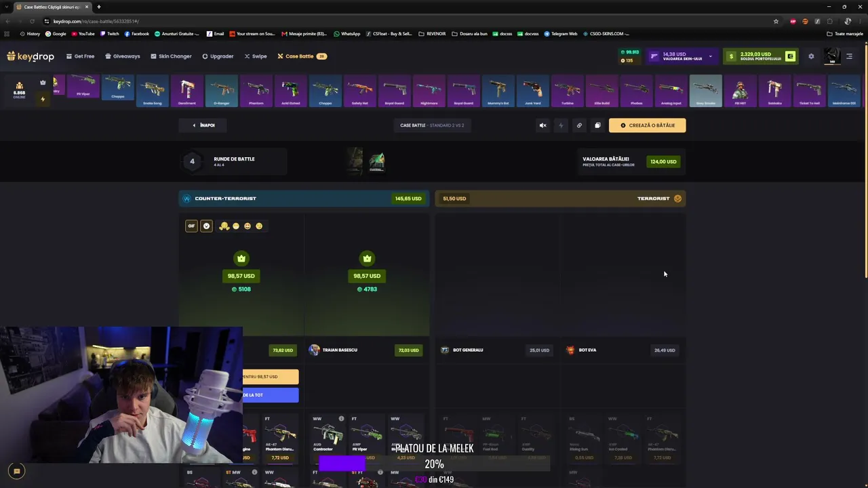Select the Grey Smoke skin in live feed
868x488 pixels.
click(x=706, y=91)
